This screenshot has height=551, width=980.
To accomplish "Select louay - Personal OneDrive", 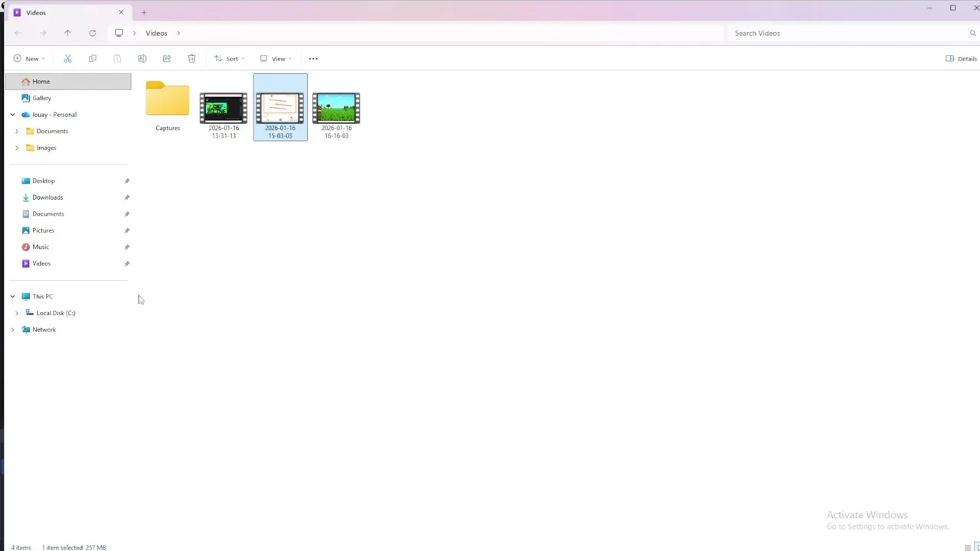I will point(54,115).
